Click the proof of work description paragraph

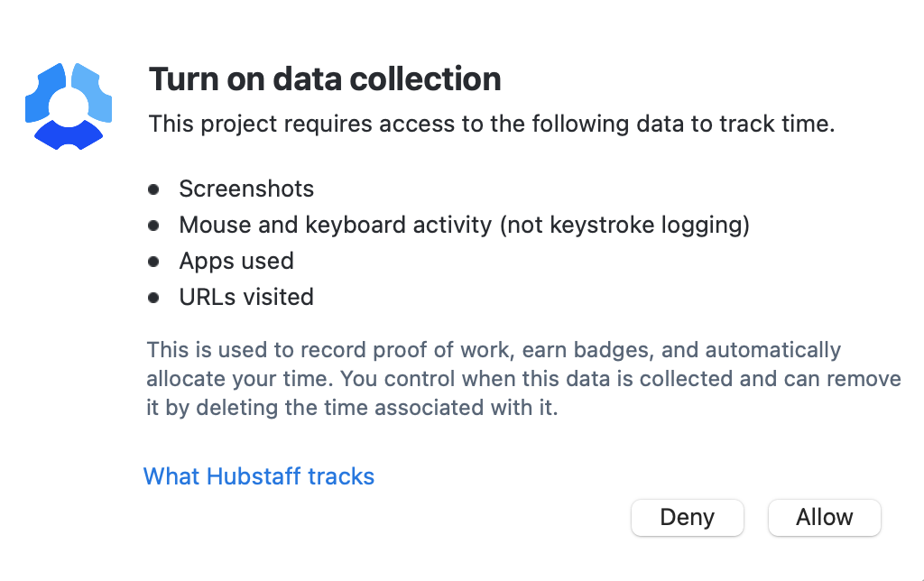pos(523,379)
